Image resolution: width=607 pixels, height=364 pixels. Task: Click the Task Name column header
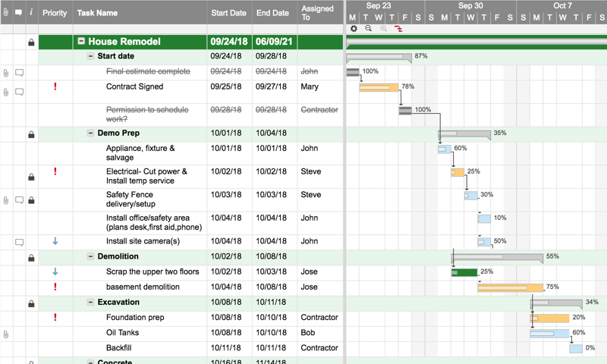pos(97,13)
